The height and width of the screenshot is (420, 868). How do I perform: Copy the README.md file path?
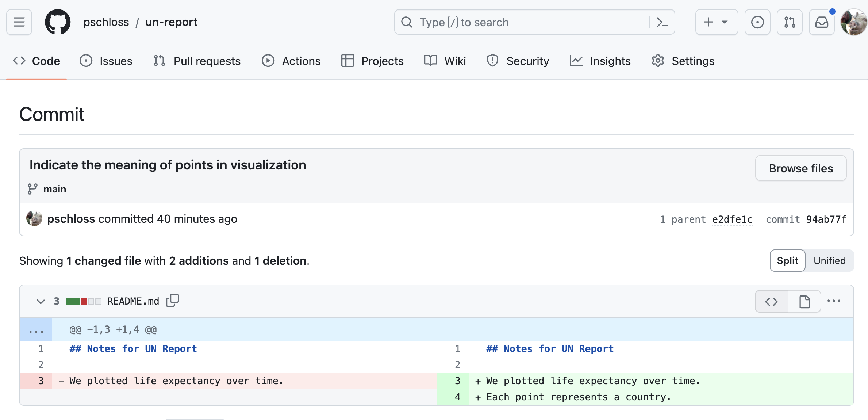pyautogui.click(x=173, y=301)
